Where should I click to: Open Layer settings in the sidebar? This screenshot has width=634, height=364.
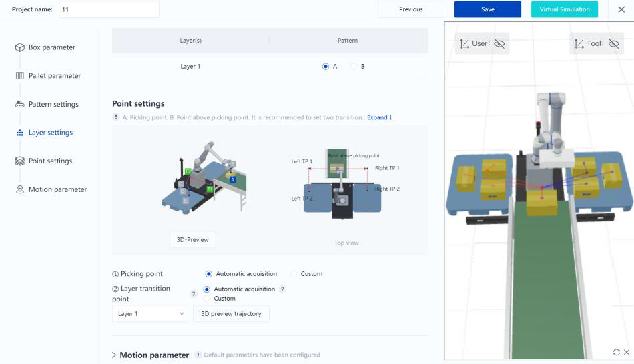(50, 133)
